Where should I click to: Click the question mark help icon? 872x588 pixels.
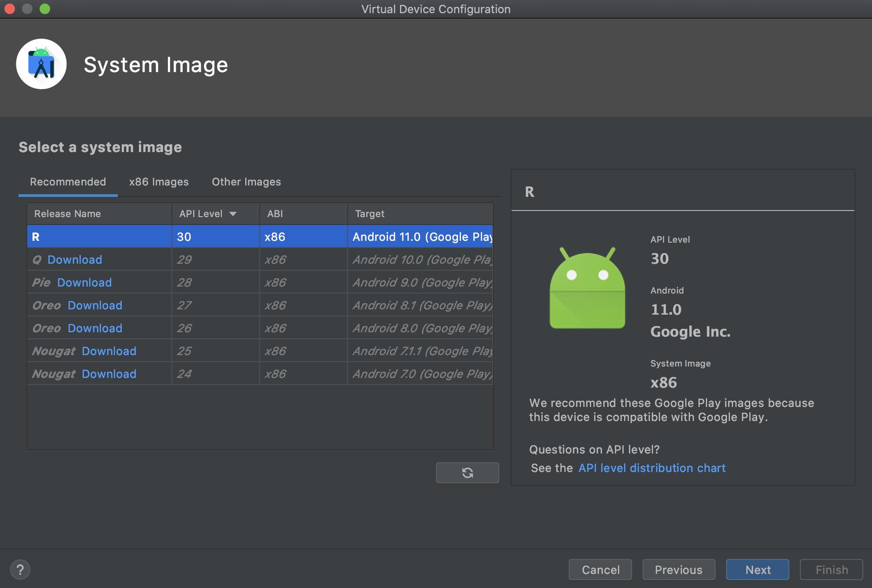point(20,570)
